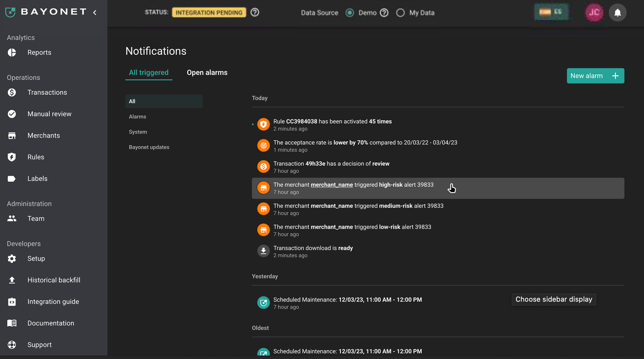Switch to the Open alarms tab
Image resolution: width=644 pixels, height=359 pixels.
(207, 72)
